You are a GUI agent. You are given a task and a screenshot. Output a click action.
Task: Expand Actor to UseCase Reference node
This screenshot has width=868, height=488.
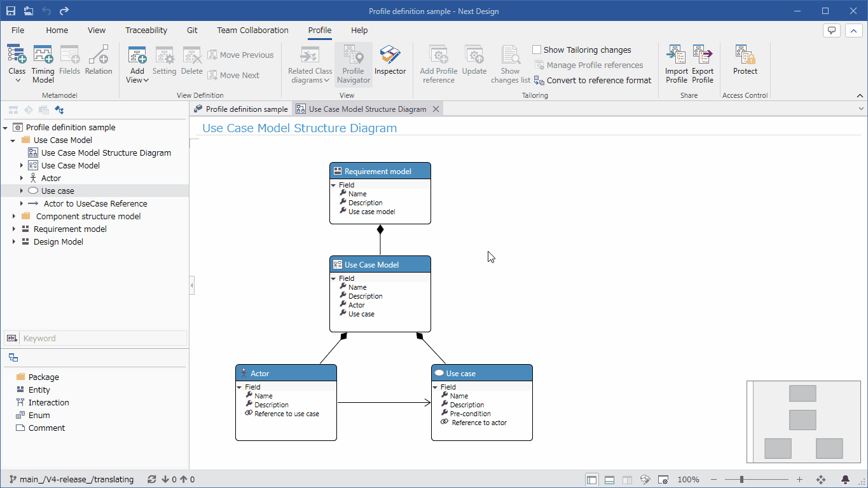click(x=21, y=204)
